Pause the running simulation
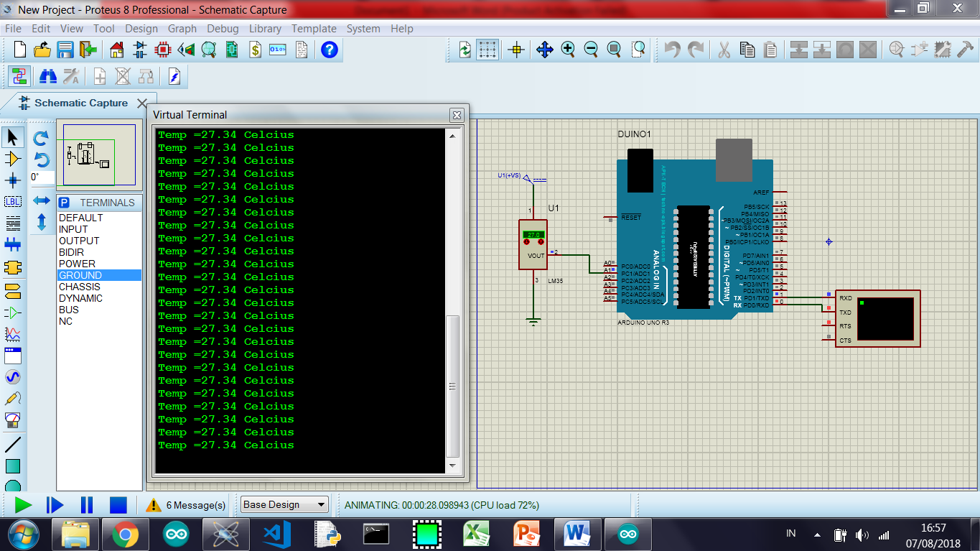The width and height of the screenshot is (980, 551). (x=86, y=505)
